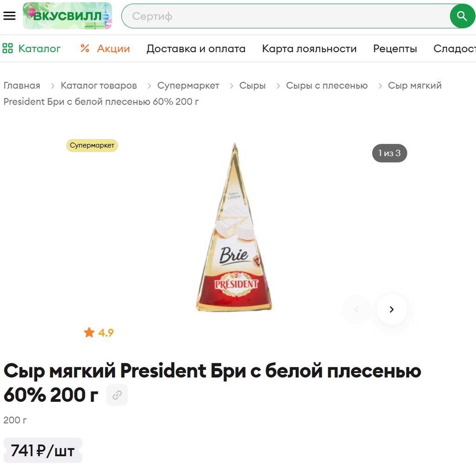Navigate to Сыры breadcrumb
This screenshot has width=476, height=467.
click(x=252, y=86)
